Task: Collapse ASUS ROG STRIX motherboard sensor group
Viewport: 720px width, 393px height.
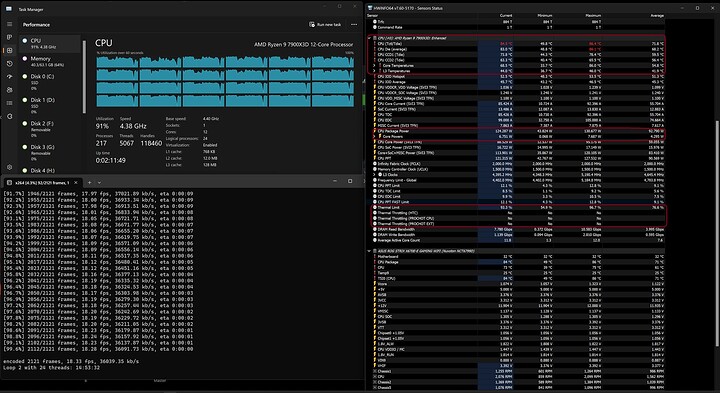Action: coord(370,251)
